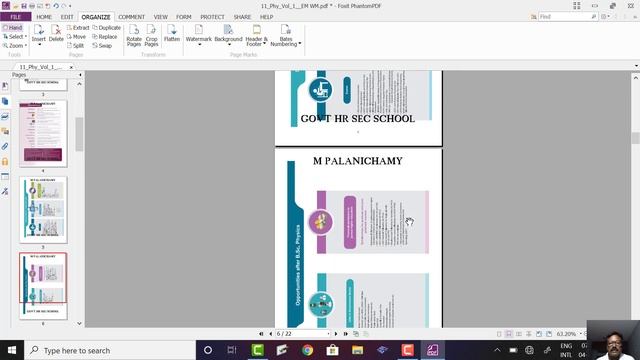Select the Hand tool
This screenshot has width=640, height=360.
click(x=13, y=28)
